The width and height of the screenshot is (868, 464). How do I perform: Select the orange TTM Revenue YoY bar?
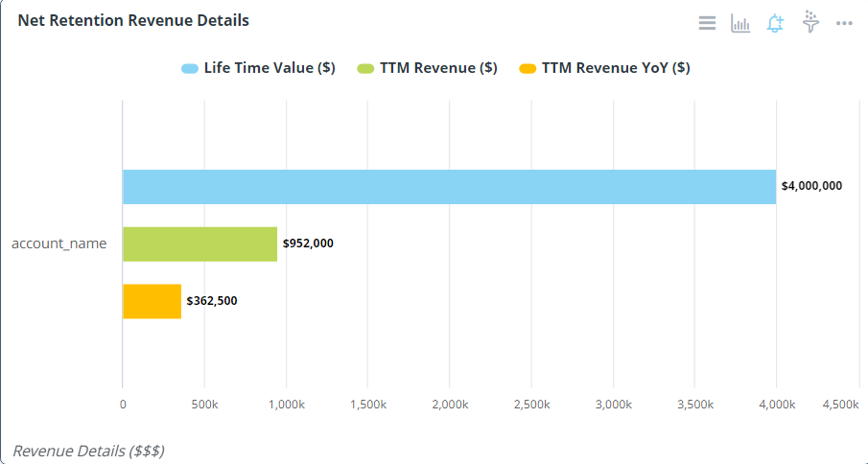coord(152,301)
